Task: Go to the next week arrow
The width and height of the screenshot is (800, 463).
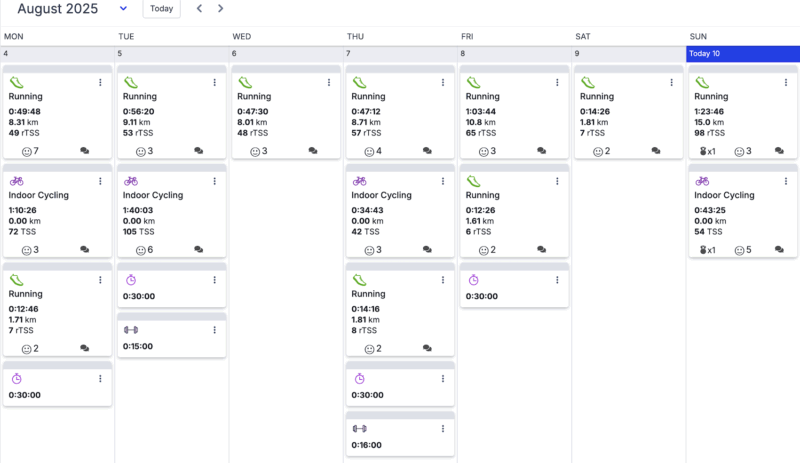Action: (220, 9)
